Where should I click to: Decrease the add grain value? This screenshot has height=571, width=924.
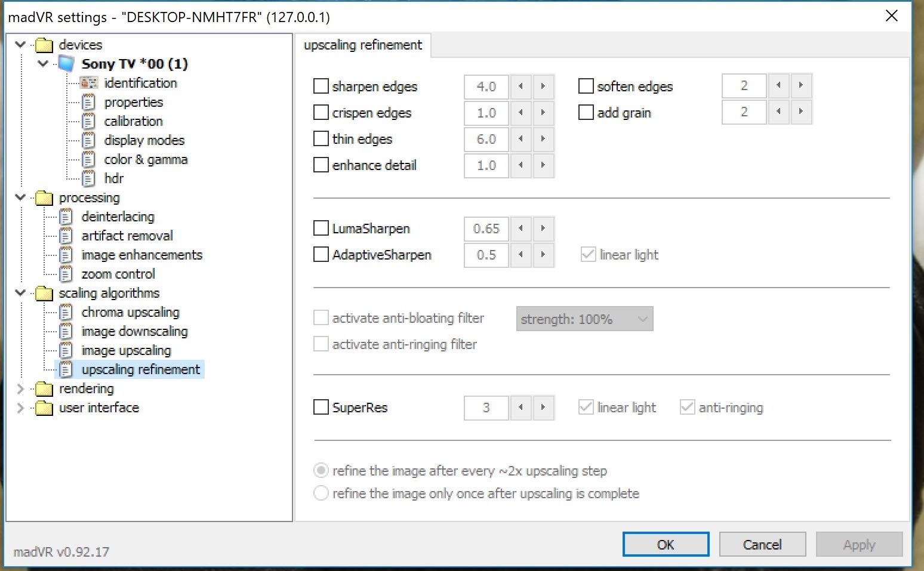click(778, 112)
